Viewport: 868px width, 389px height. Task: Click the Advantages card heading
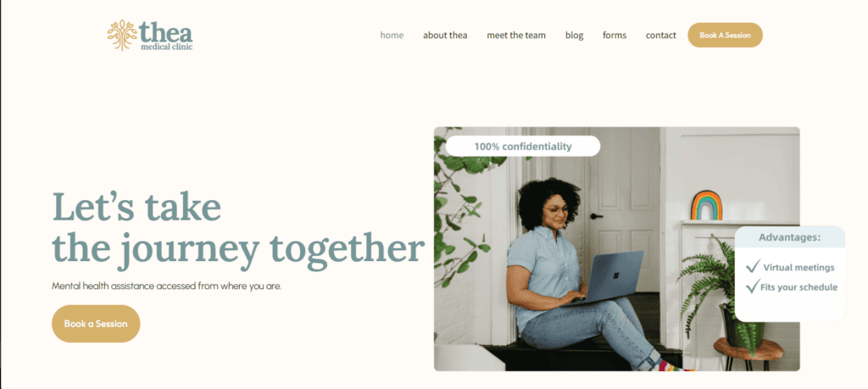(x=790, y=237)
